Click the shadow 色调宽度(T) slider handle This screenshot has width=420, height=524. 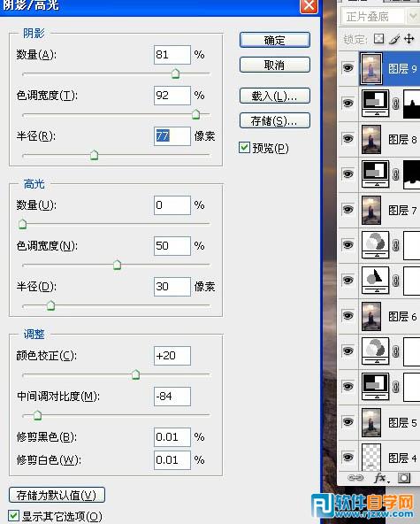[196, 114]
